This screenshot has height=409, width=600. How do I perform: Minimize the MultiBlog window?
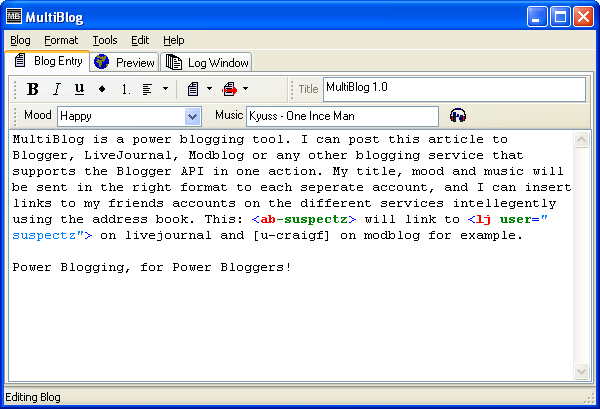[x=536, y=17]
